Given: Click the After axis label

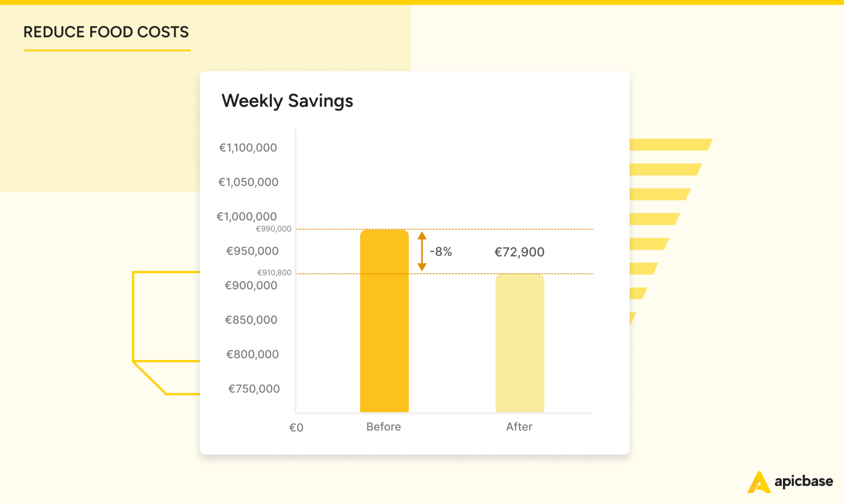Looking at the screenshot, I should click(x=519, y=427).
